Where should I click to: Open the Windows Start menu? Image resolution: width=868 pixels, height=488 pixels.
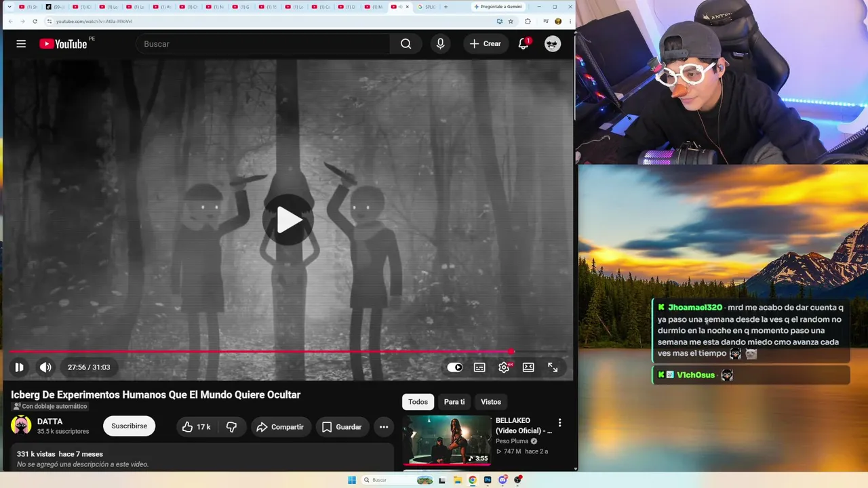(x=352, y=480)
